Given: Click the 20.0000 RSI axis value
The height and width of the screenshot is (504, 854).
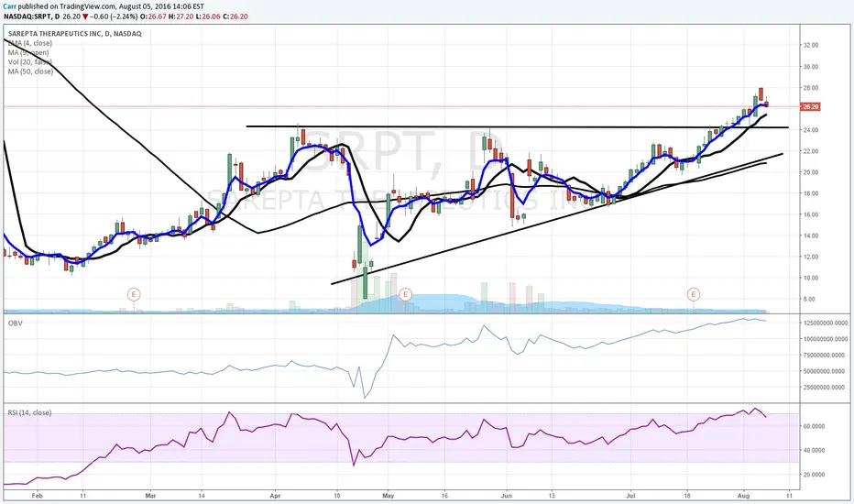Looking at the screenshot, I should pyautogui.click(x=814, y=475).
